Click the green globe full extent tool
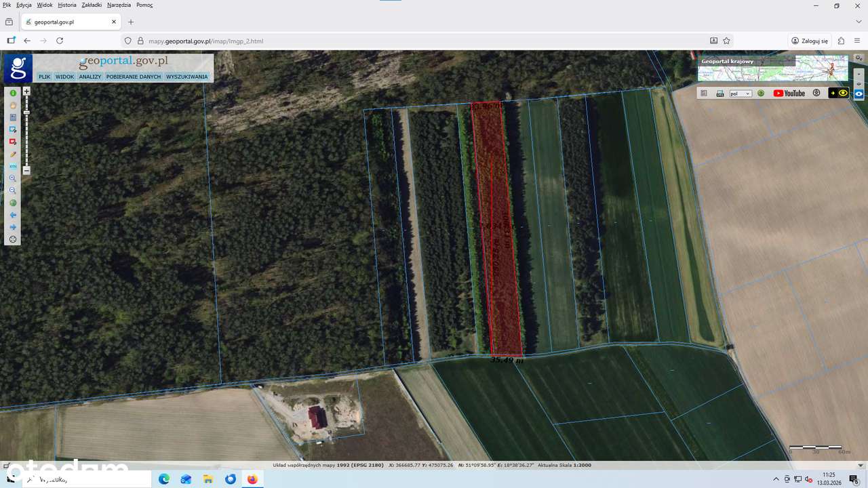 [x=13, y=203]
